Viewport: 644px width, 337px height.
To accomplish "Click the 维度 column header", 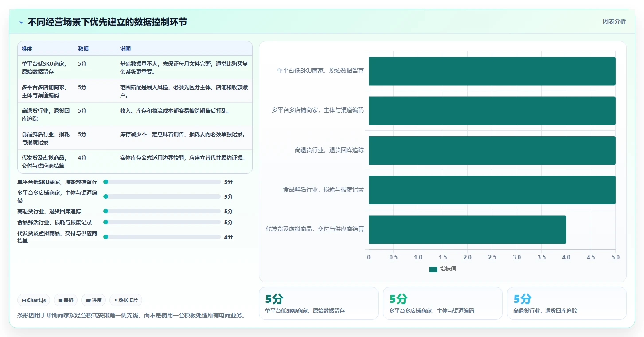I will pos(27,49).
